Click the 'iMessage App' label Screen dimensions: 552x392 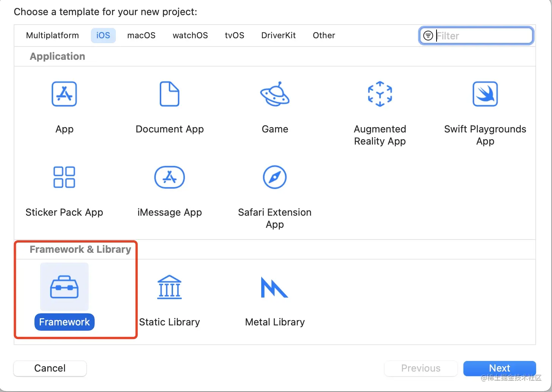point(170,213)
